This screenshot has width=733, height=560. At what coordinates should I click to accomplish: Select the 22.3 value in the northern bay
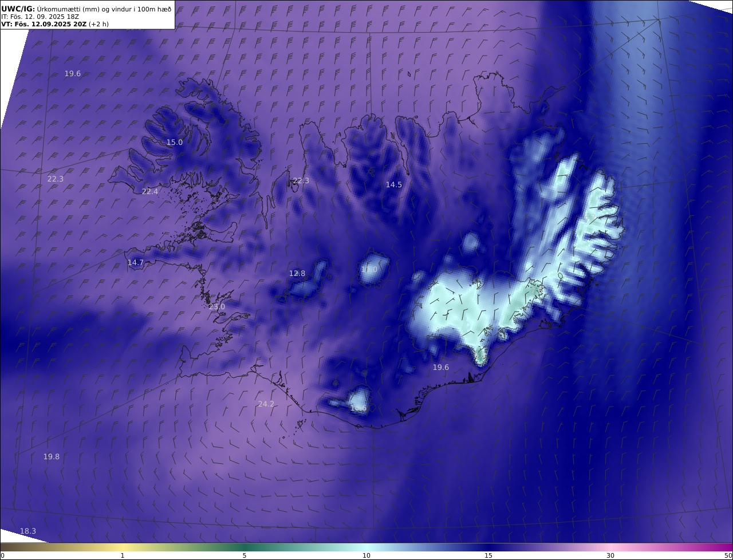point(301,180)
